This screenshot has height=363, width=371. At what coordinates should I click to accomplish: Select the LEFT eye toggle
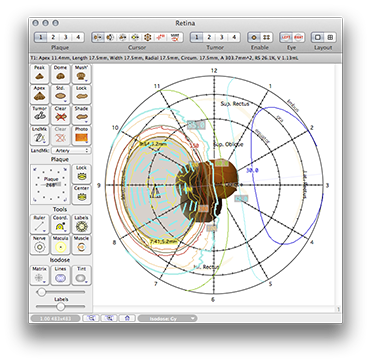(x=286, y=37)
